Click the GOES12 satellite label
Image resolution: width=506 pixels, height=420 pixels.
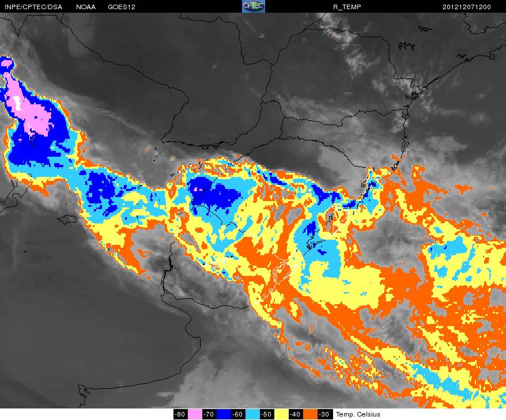pos(122,7)
